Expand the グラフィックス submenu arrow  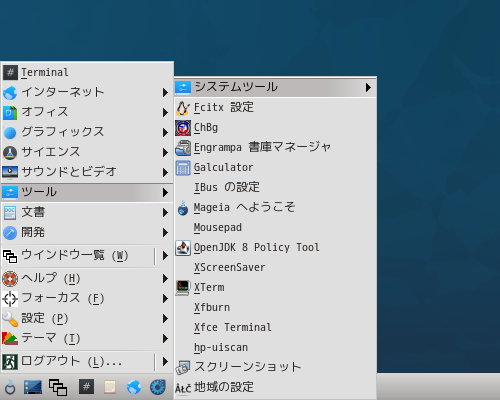[x=165, y=132]
